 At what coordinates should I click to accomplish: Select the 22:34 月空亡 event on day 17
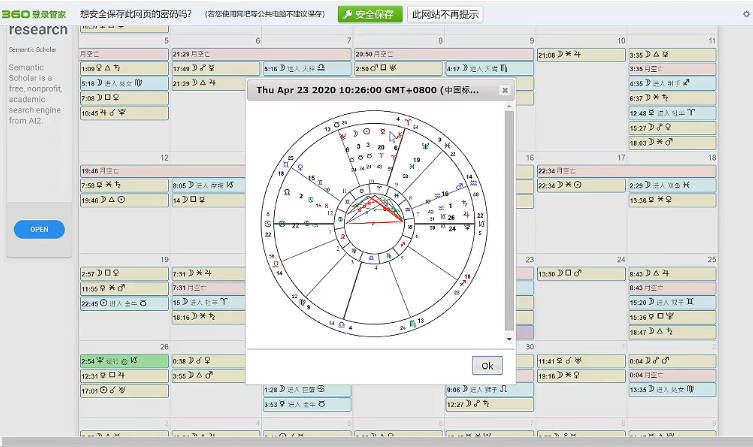580,171
